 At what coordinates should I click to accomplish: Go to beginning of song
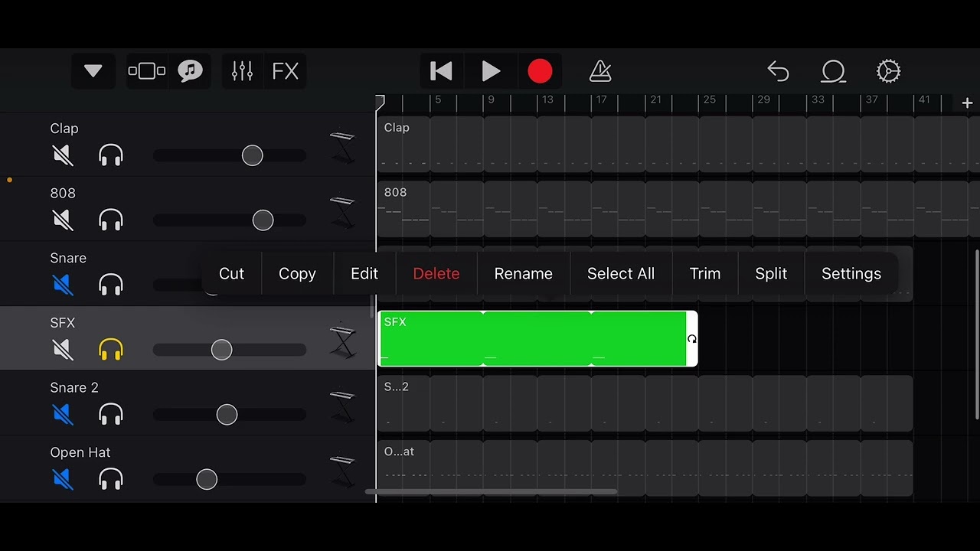click(x=442, y=71)
